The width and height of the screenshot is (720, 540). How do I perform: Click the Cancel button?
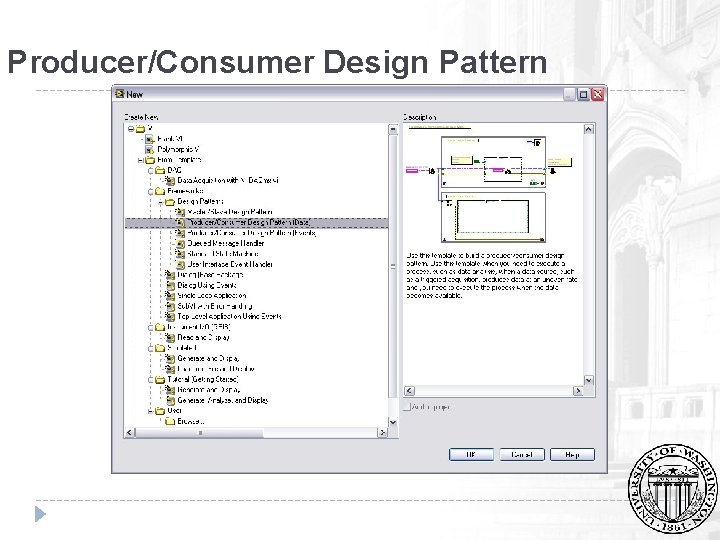522,455
